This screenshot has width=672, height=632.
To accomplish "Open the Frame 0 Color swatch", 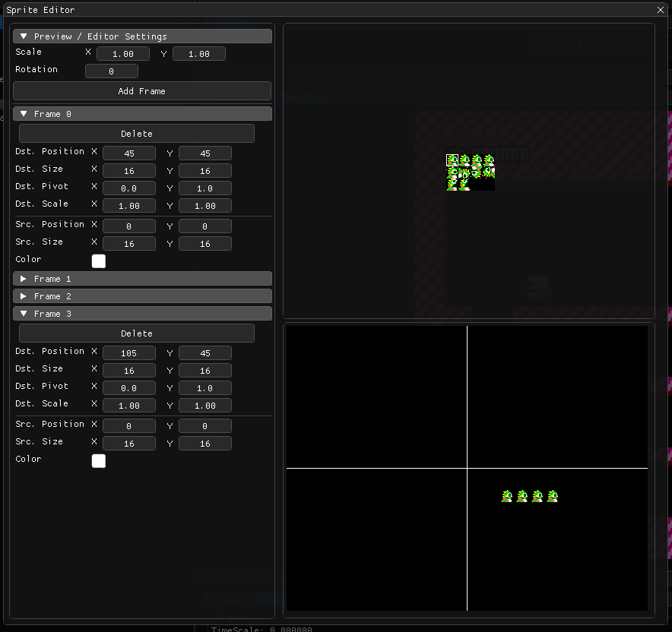I will click(x=99, y=261).
